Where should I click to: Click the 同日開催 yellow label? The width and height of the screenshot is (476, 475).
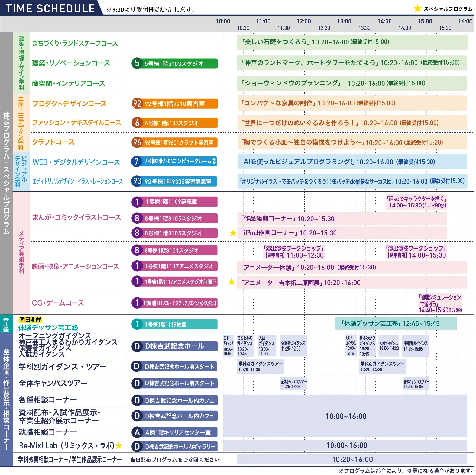pos(30,320)
